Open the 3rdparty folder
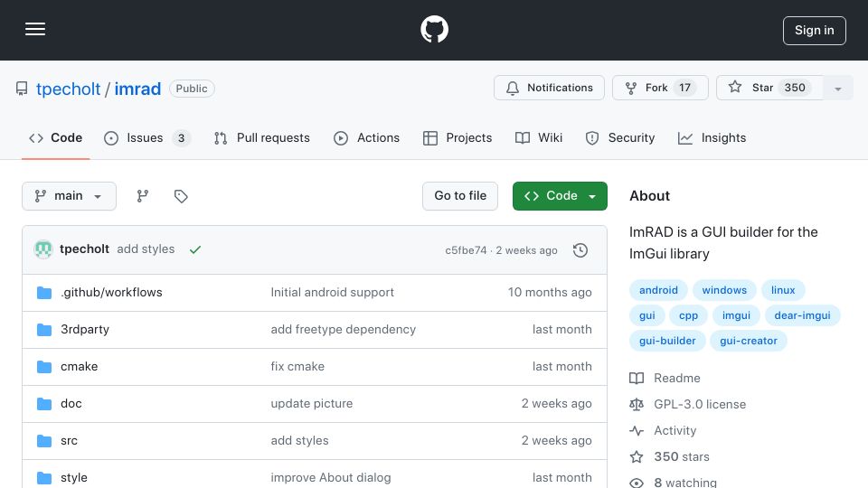This screenshot has height=488, width=868. pos(85,329)
